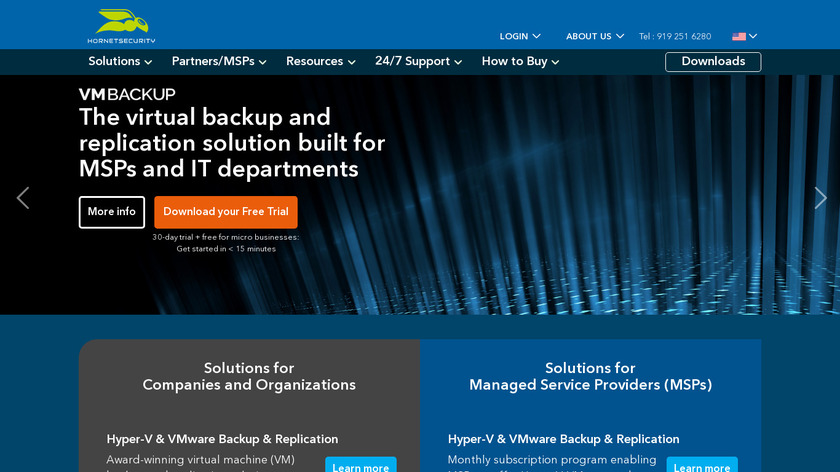Viewport: 840px width, 472px height.
Task: Click the Downloads button
Action: click(713, 62)
